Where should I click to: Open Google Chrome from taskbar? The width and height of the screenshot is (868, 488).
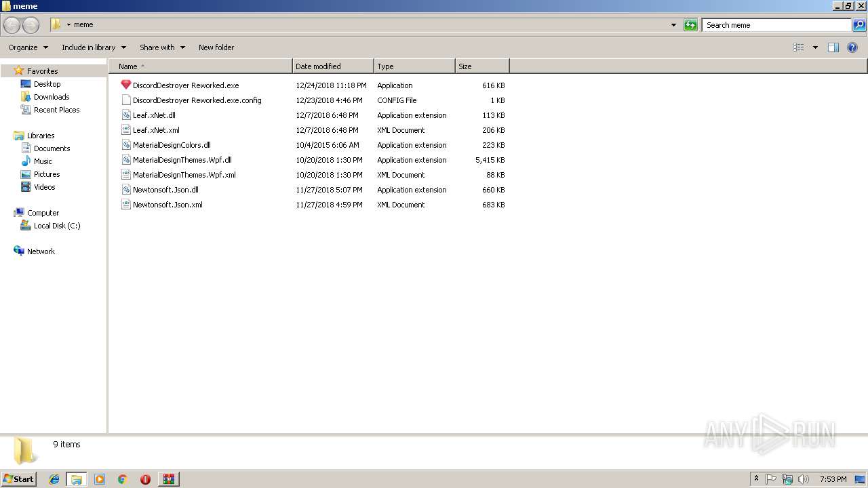click(123, 479)
